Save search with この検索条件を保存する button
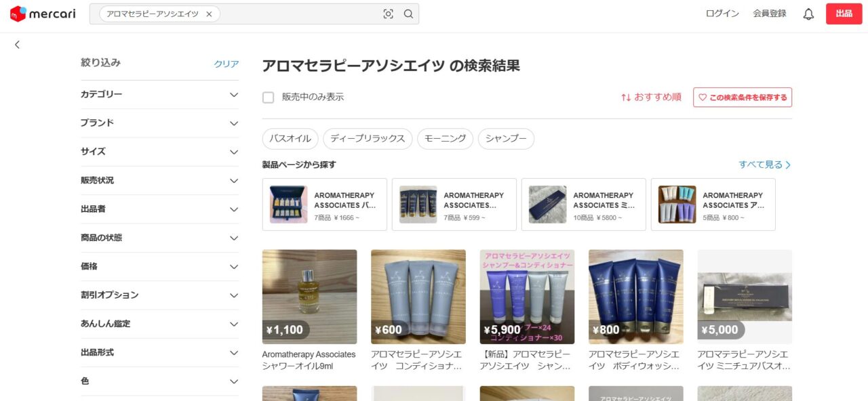 pos(743,98)
